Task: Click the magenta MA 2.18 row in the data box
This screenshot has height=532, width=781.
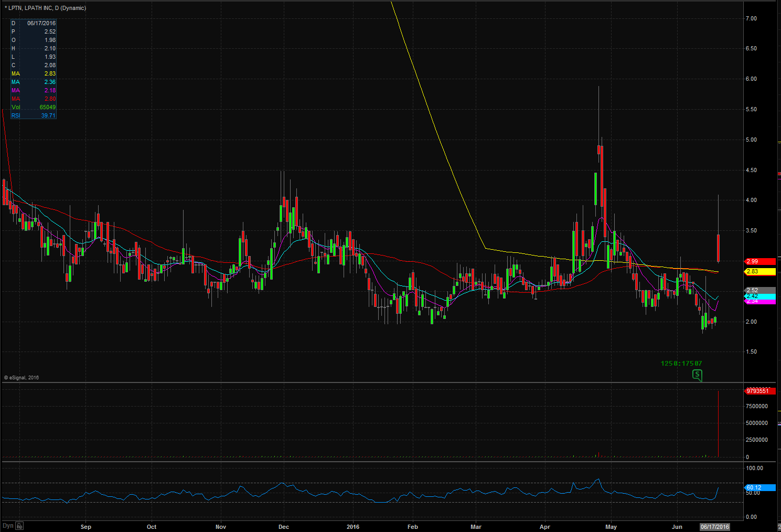Action: point(34,90)
